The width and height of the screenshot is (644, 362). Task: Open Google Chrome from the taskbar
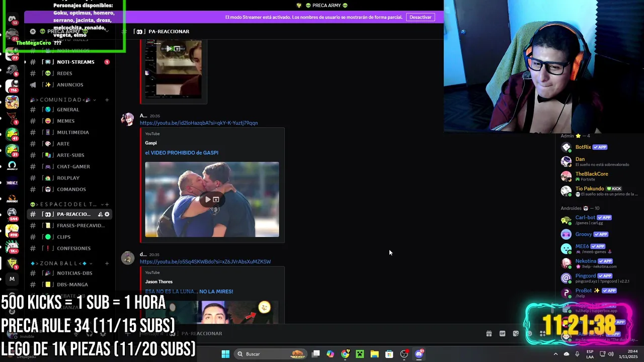[x=345, y=354]
